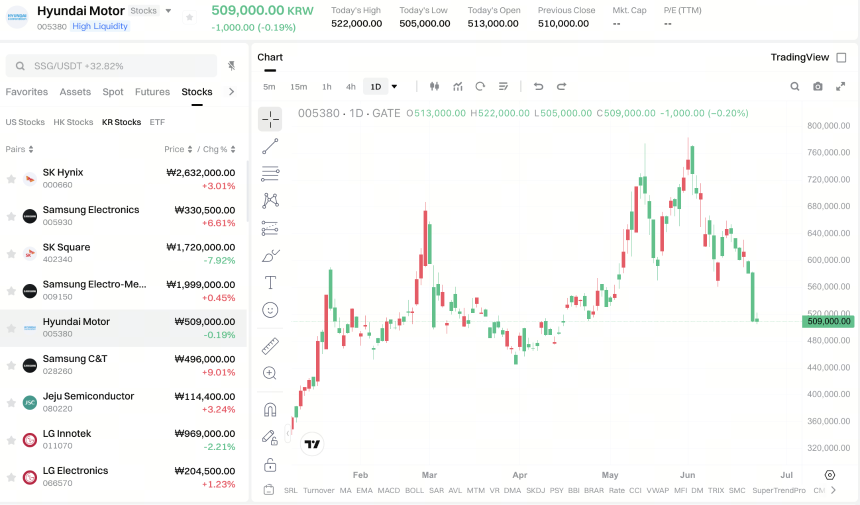Screen dimensions: 860x505
Task: Open the Samsung Electro-Me... stock row
Action: [123, 291]
